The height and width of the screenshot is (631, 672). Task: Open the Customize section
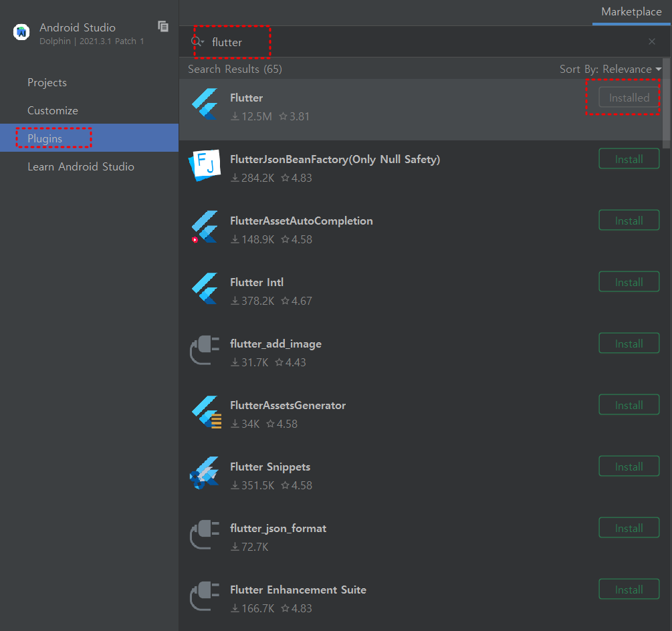[53, 110]
